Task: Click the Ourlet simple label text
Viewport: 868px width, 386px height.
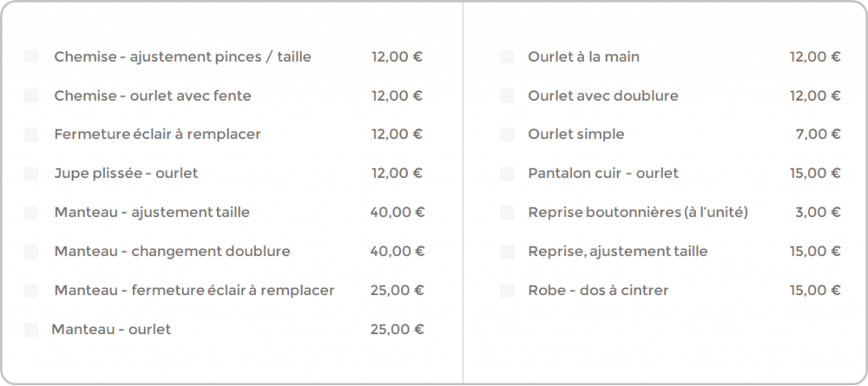Action: (576, 134)
